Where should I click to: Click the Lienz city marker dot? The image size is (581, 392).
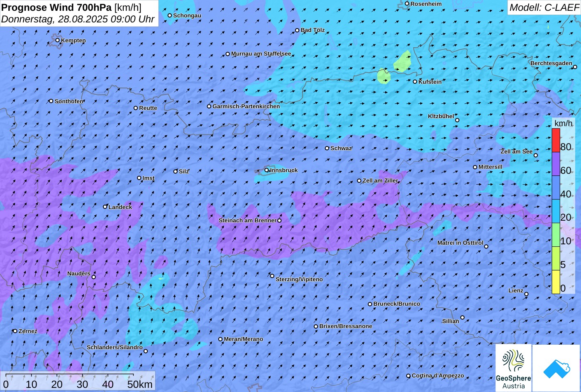pyautogui.click(x=526, y=294)
